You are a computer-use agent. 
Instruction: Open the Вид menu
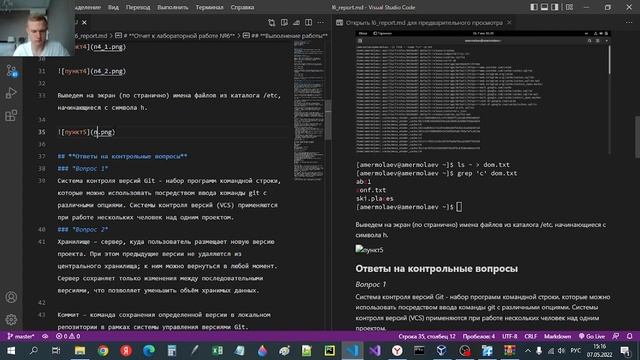coord(113,7)
